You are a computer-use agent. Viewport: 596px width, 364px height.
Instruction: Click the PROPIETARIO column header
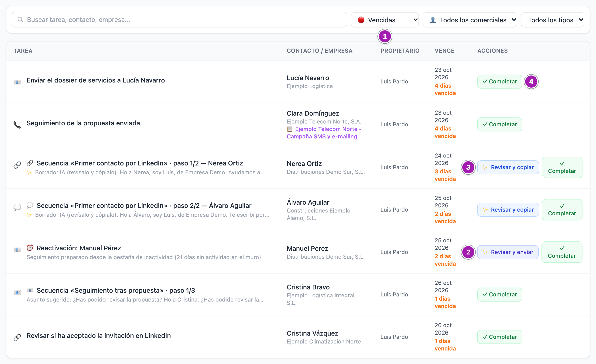pos(400,51)
